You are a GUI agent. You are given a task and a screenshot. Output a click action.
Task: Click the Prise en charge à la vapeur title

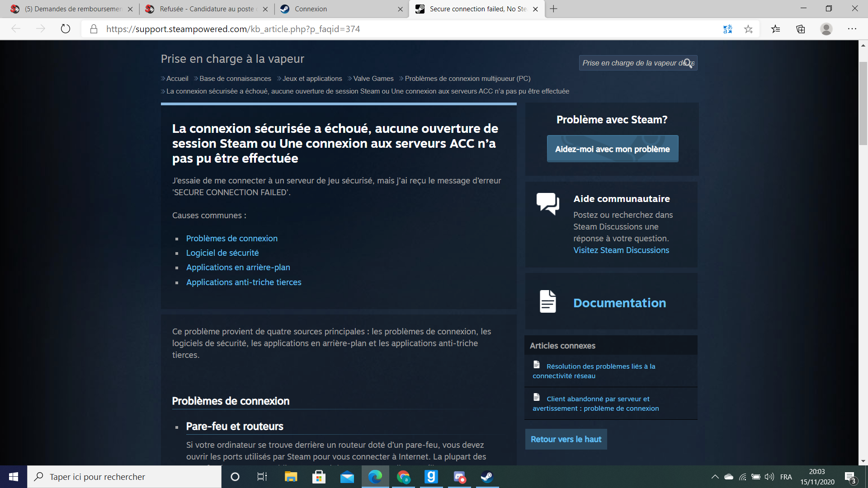tap(232, 59)
